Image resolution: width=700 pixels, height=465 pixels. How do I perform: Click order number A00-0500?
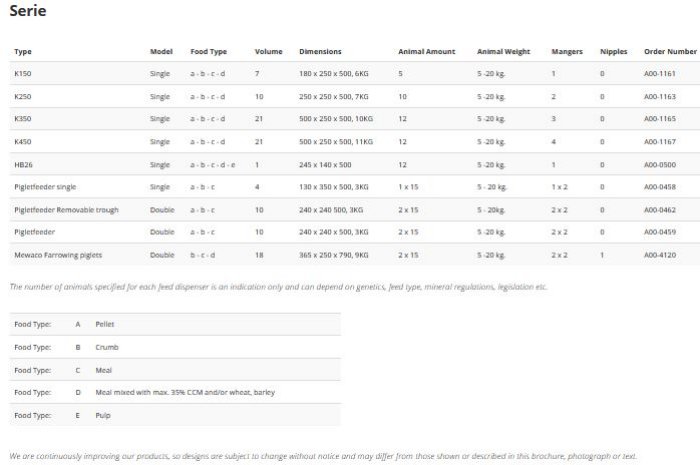(659, 164)
